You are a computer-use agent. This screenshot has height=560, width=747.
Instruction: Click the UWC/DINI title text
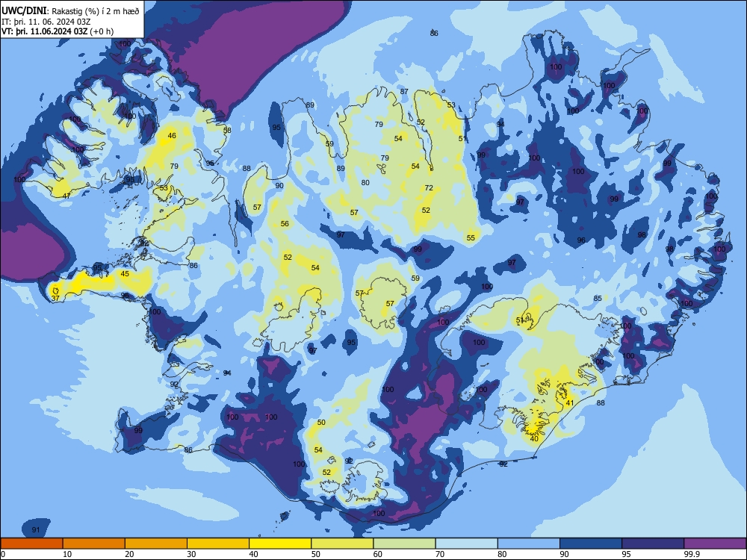[25, 11]
